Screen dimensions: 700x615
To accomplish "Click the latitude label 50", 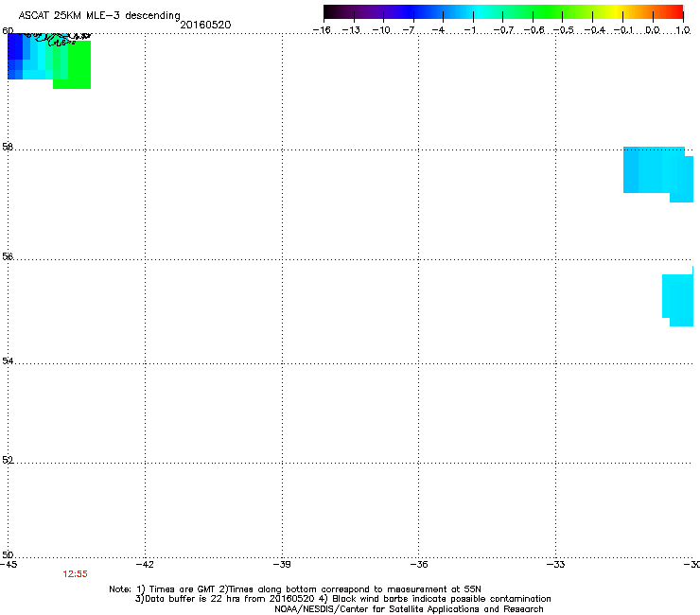I will (x=8, y=555).
